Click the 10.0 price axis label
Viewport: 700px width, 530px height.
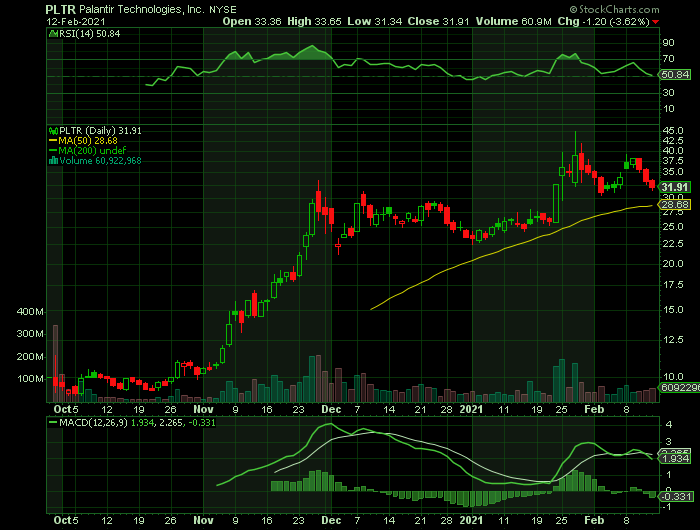[x=673, y=377]
